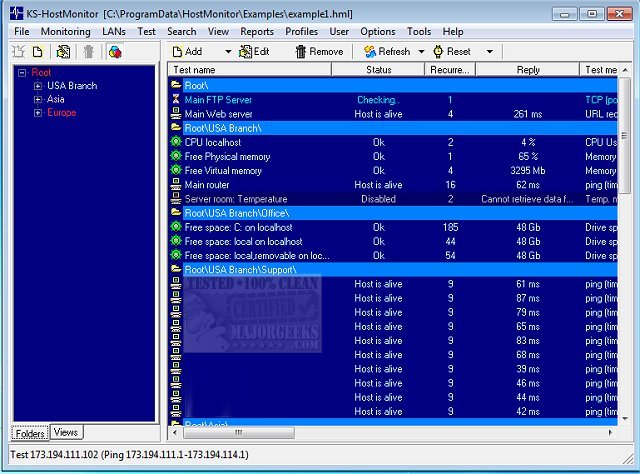Click the Edit button
This screenshot has height=474, width=640.
[255, 51]
